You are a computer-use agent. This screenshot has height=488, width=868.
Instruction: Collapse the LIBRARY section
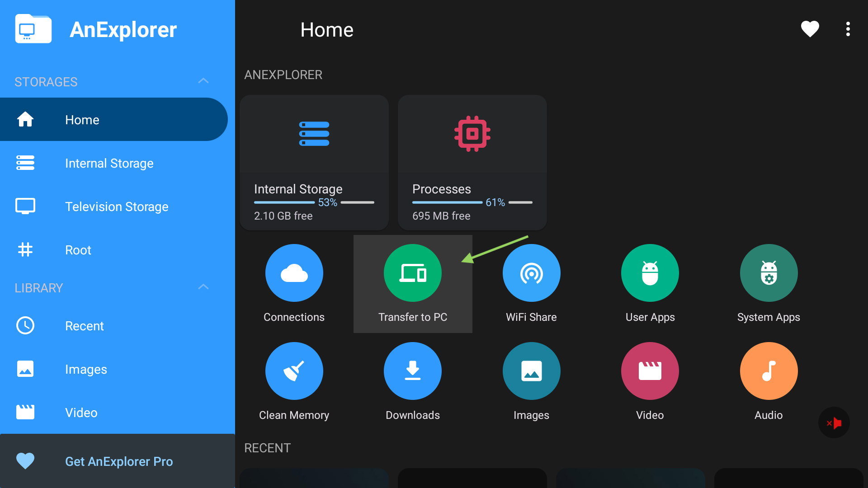[205, 288]
